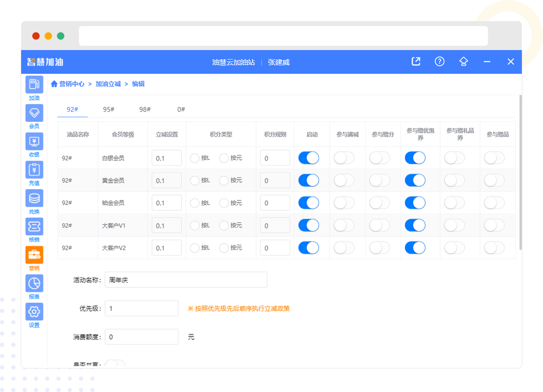Disable 参与赠优惠券 for 铂金会员 row
This screenshot has height=392, width=543.
tap(415, 203)
